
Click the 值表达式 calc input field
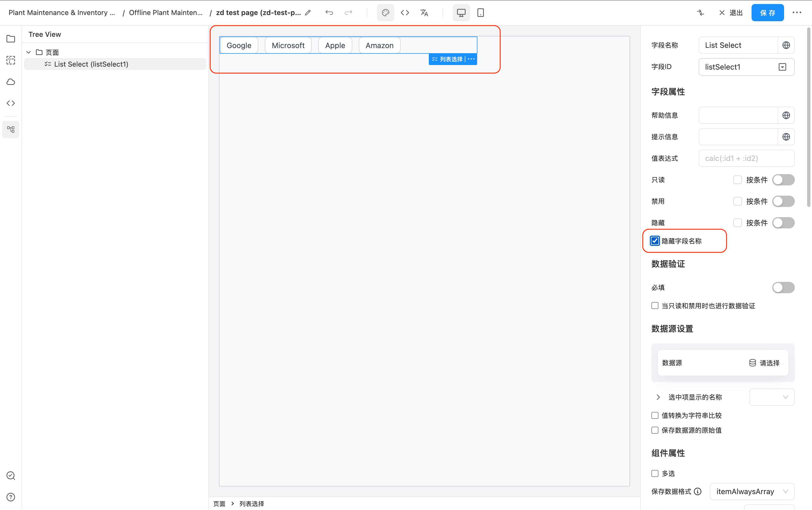[746, 158]
